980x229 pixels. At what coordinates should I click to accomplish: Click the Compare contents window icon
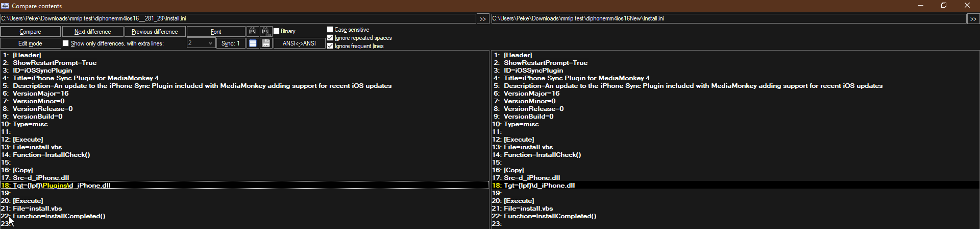click(5, 6)
